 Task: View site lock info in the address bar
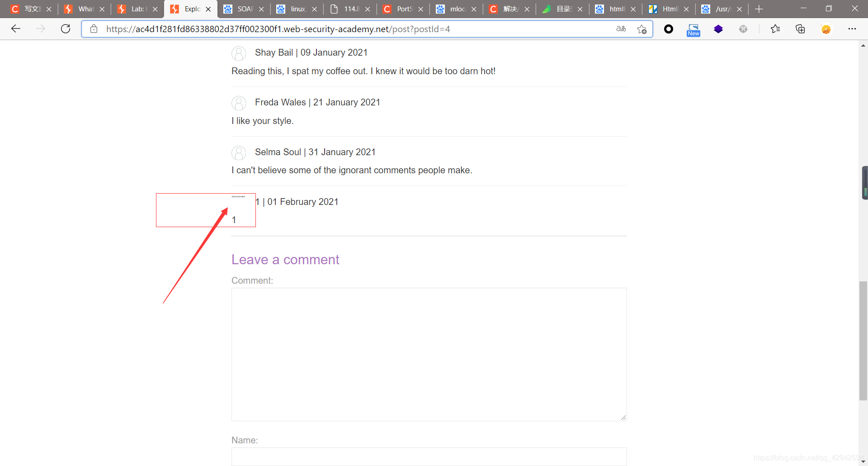point(94,29)
